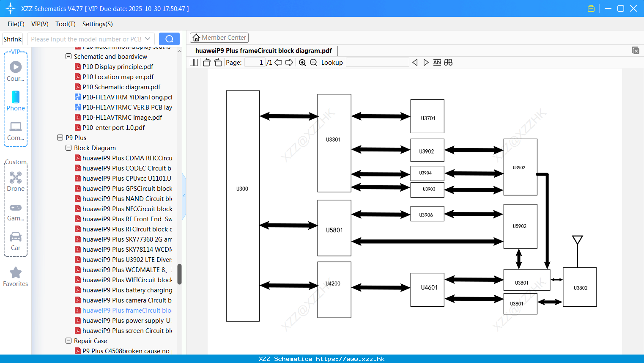Zoom out of the PDF
The image size is (644, 363).
coord(313,63)
